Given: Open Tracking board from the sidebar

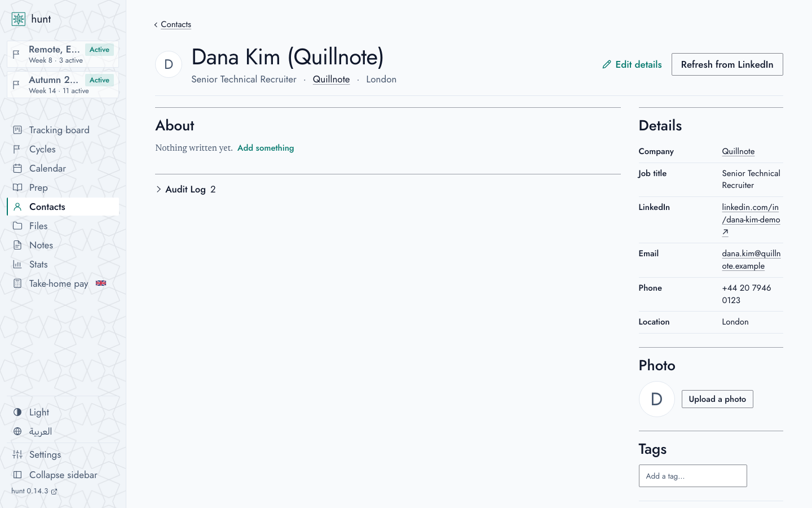Looking at the screenshot, I should (x=63, y=130).
